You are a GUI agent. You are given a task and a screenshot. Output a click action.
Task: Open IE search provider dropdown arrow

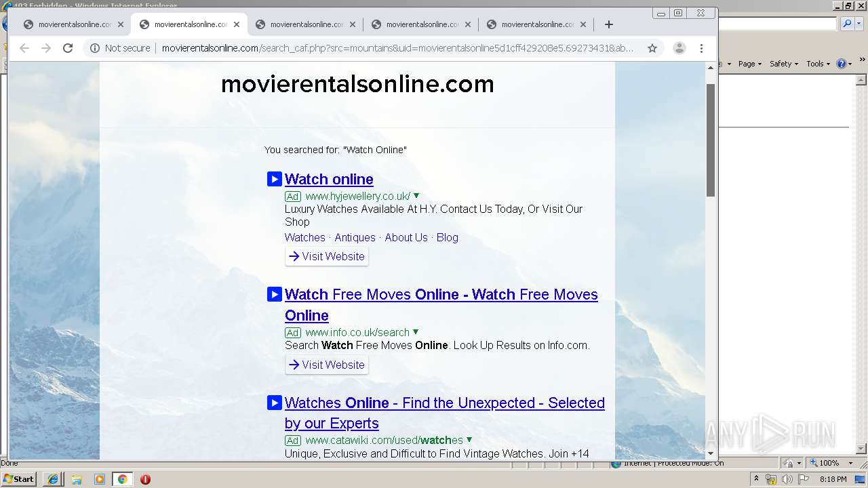pos(858,24)
